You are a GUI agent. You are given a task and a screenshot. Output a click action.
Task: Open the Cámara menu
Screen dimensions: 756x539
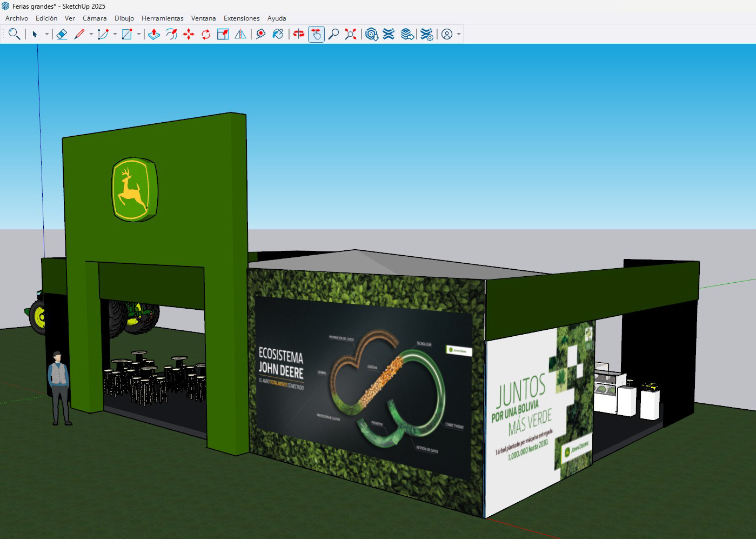[x=95, y=18]
